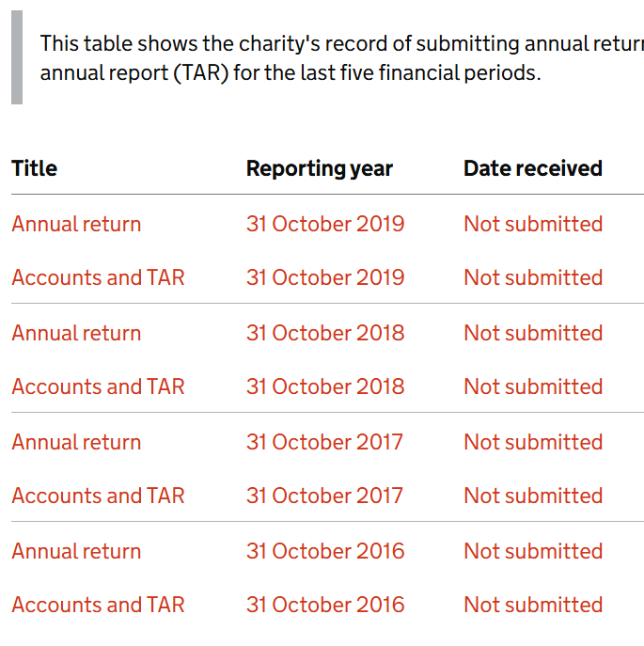Screen dimensions: 644x646
Task: Click Not submitted for 2019 Annual return
Action: 533,224
